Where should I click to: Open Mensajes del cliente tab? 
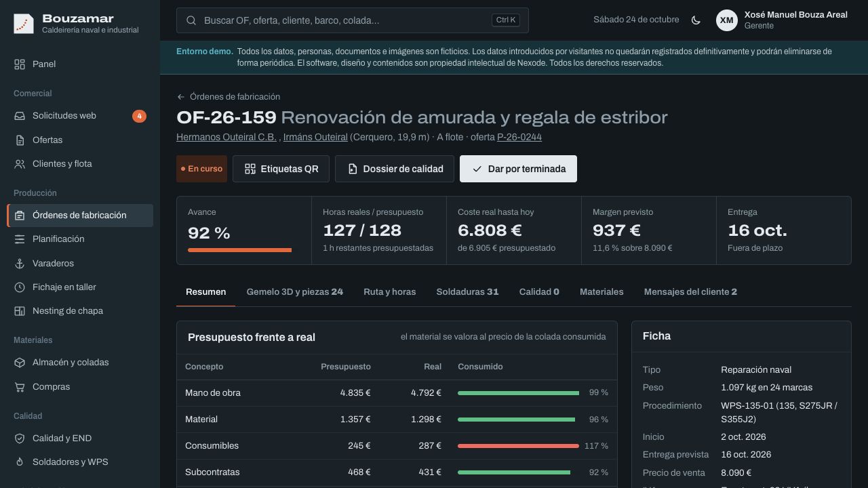tap(690, 292)
